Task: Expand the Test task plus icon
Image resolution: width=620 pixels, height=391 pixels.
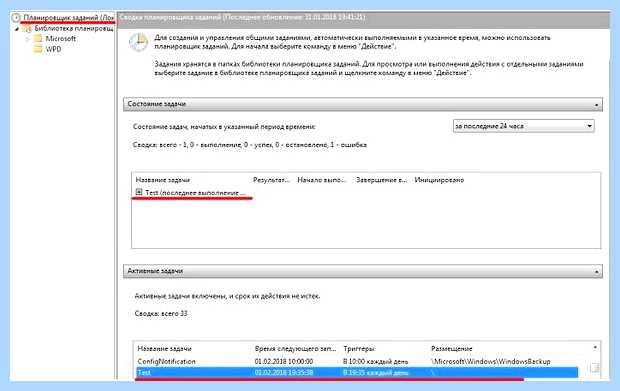Action: pyautogui.click(x=139, y=192)
